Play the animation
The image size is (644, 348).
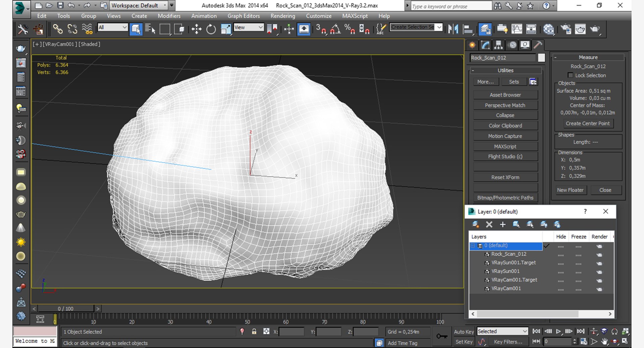[x=558, y=331]
